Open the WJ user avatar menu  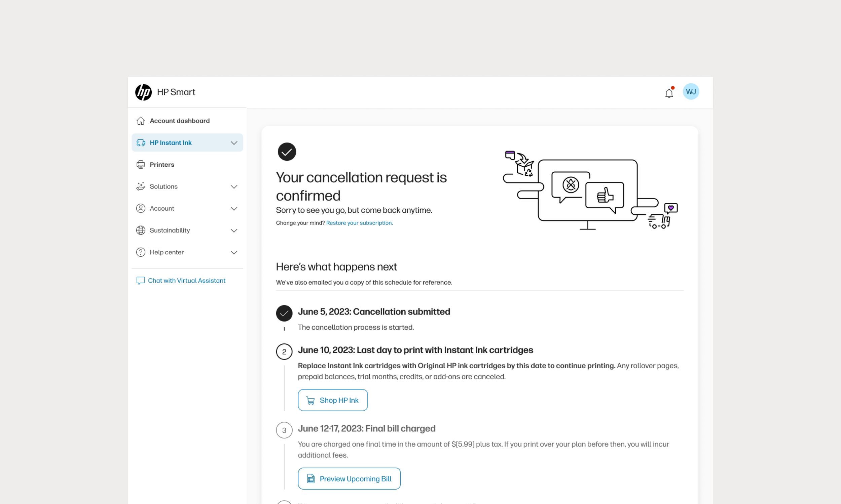point(690,92)
